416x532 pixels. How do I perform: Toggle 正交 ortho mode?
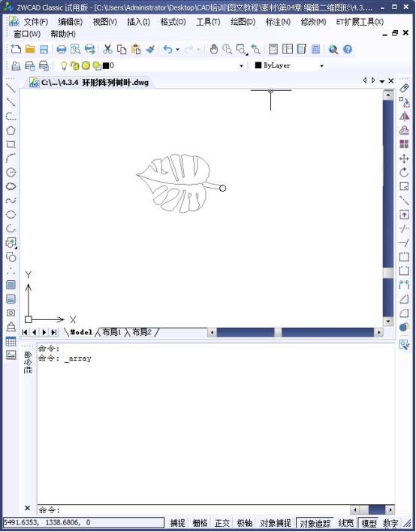point(222,523)
